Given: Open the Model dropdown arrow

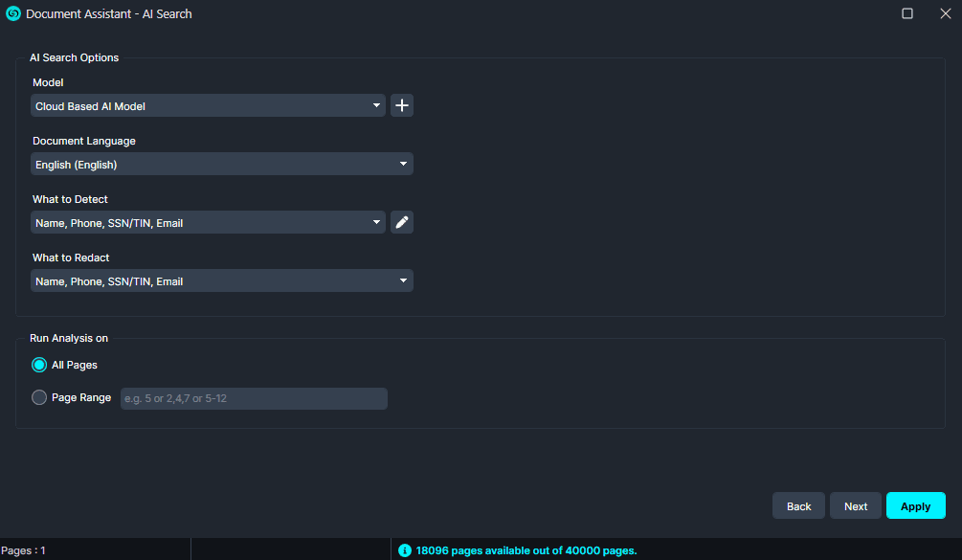Looking at the screenshot, I should [377, 105].
